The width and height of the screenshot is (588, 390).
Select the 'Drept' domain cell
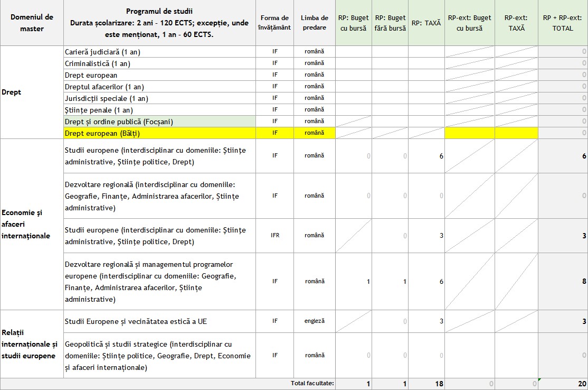point(32,92)
